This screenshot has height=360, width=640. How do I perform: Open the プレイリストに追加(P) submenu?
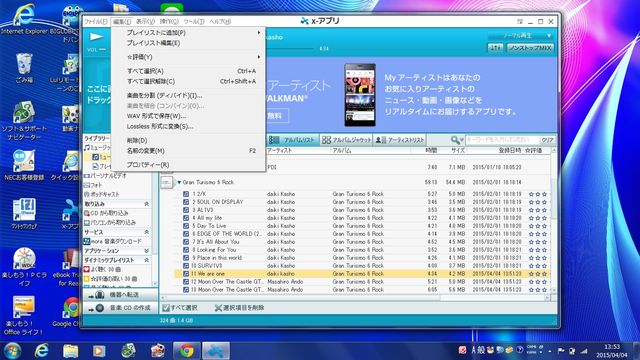click(188, 33)
